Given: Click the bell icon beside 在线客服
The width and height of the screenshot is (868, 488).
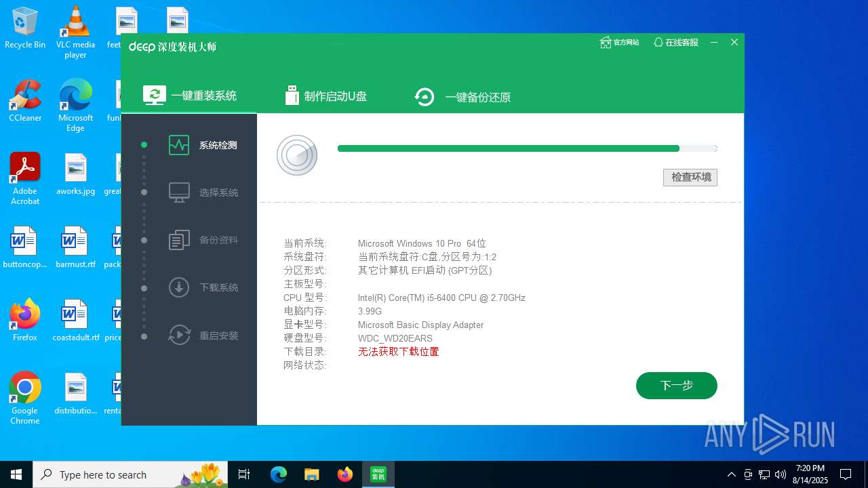Looking at the screenshot, I should [658, 42].
